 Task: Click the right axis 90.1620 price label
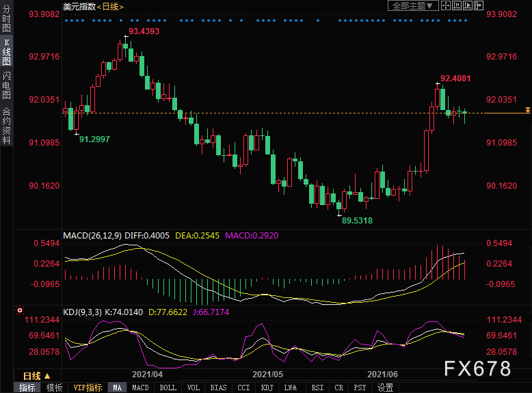[501, 186]
